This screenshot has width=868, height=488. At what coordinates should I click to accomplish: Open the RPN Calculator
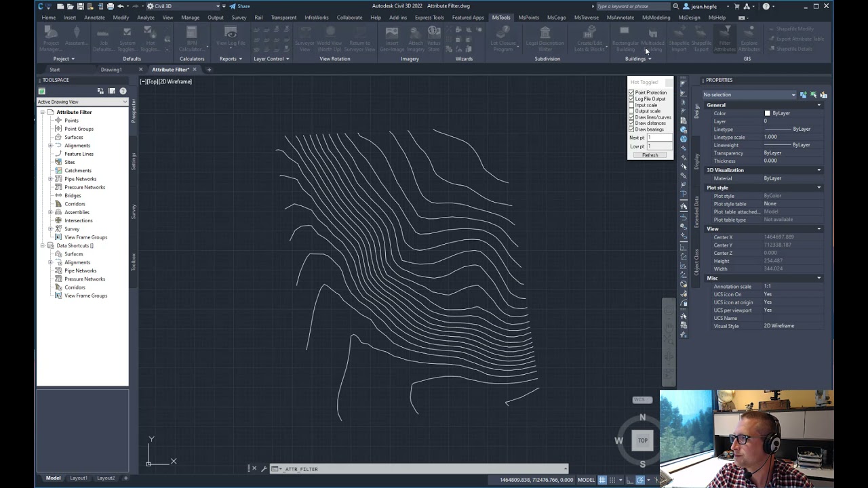pos(191,39)
